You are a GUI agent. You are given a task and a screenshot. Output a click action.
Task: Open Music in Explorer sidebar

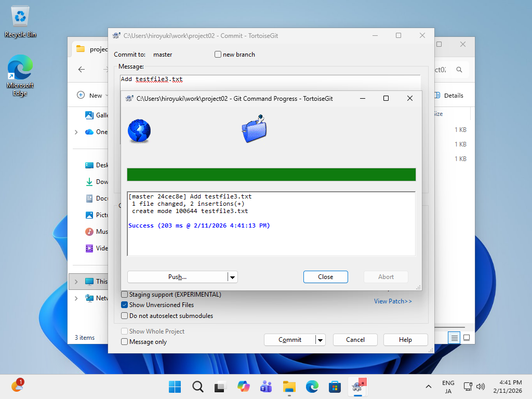point(96,232)
